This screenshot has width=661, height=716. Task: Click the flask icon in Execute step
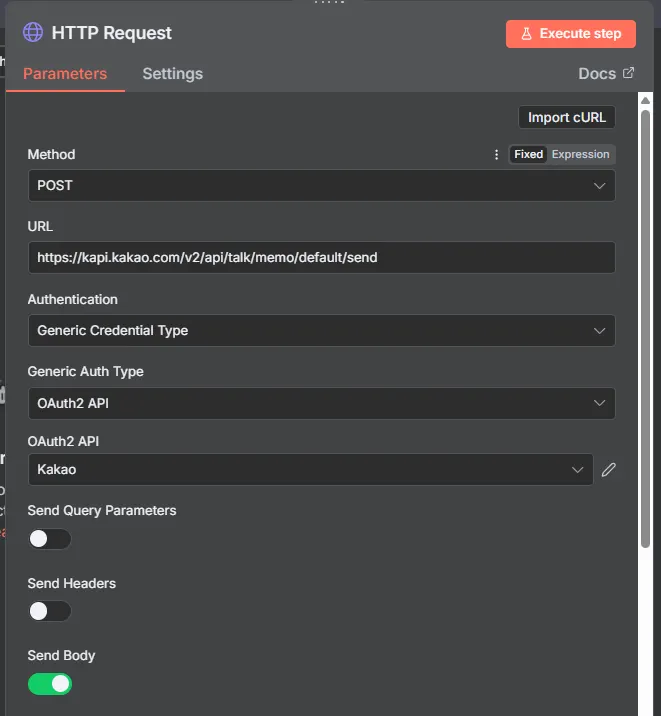pyautogui.click(x=525, y=34)
